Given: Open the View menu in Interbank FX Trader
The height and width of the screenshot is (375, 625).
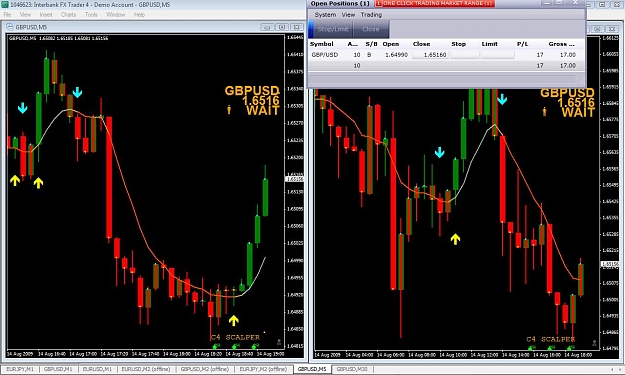Looking at the screenshot, I should [25, 15].
